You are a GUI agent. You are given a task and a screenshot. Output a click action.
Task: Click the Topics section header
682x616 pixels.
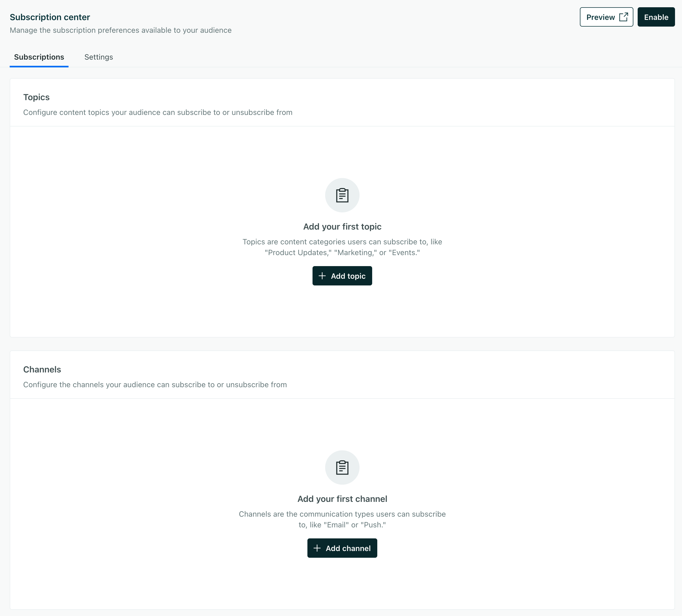pos(36,97)
